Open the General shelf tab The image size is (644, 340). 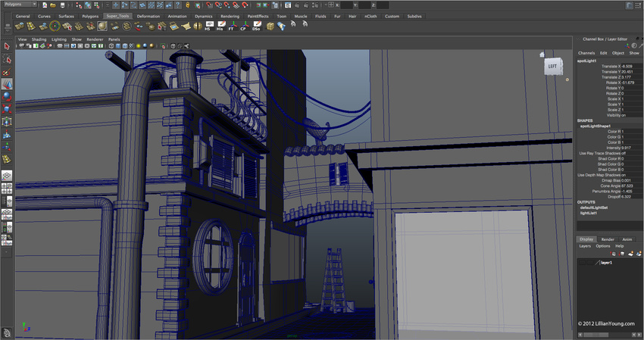[23, 17]
